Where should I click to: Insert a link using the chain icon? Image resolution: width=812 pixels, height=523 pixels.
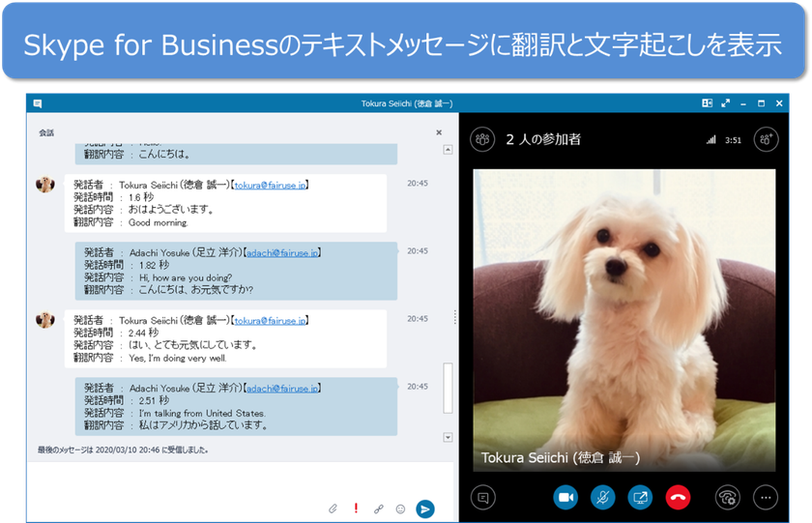[379, 509]
